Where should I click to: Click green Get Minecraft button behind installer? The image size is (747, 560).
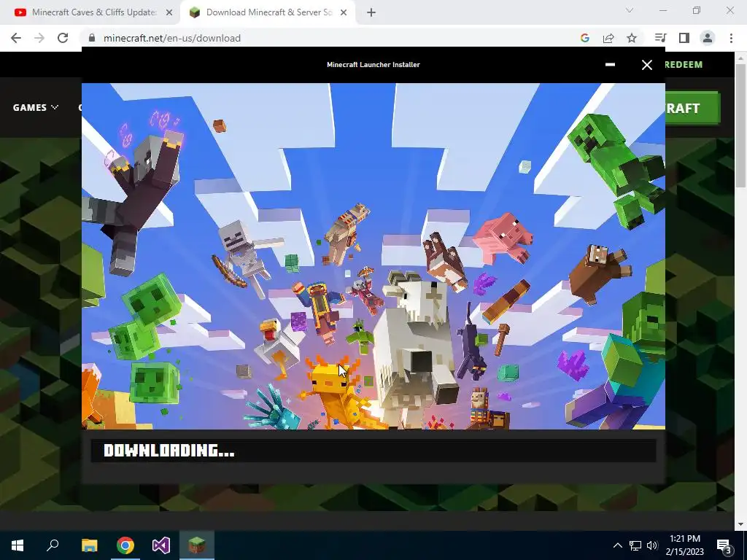point(692,108)
